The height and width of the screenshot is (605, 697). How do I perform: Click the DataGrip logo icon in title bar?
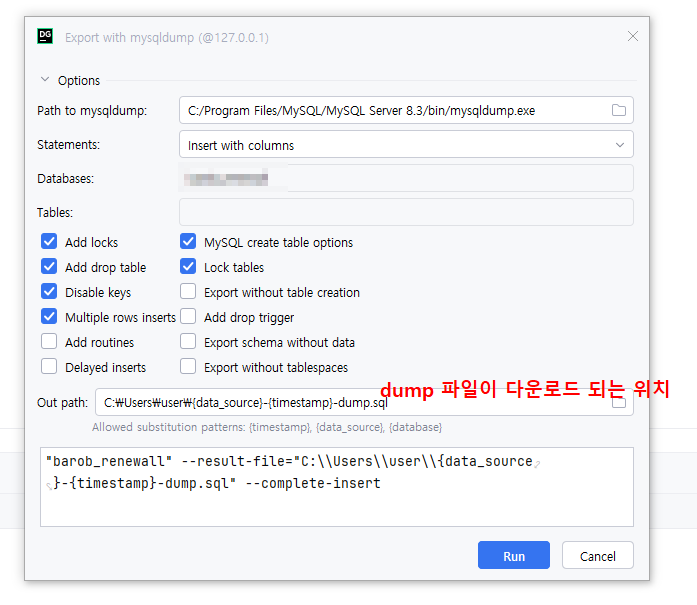coord(45,36)
